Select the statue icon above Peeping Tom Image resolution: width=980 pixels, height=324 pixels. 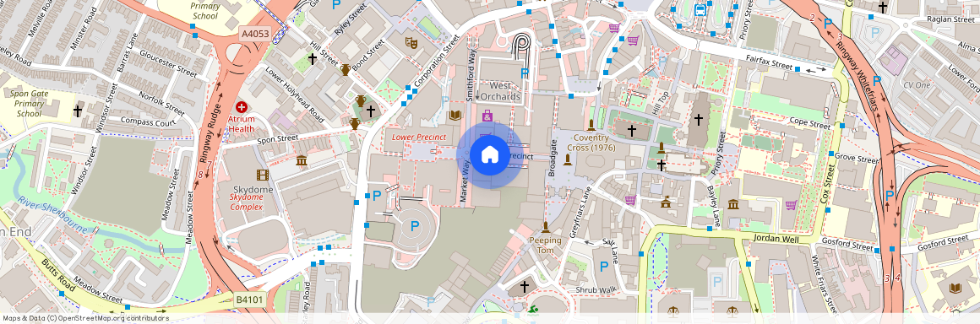coord(545,227)
